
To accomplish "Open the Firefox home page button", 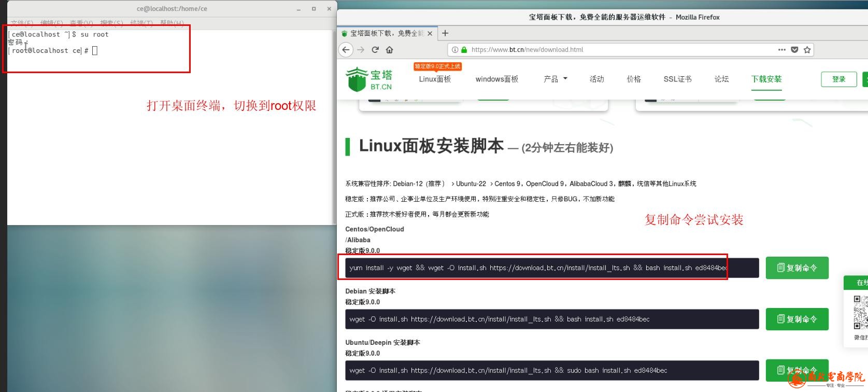I will tap(390, 50).
